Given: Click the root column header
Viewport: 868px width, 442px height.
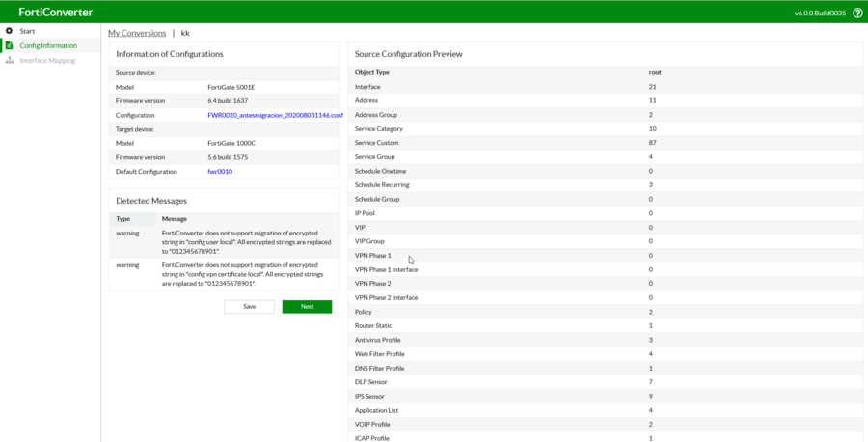Looking at the screenshot, I should click(x=655, y=72).
